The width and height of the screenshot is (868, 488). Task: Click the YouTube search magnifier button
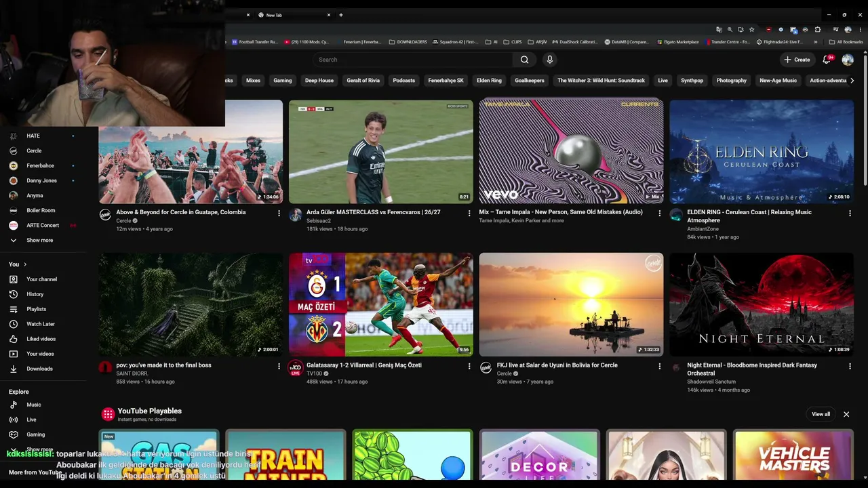tap(524, 60)
